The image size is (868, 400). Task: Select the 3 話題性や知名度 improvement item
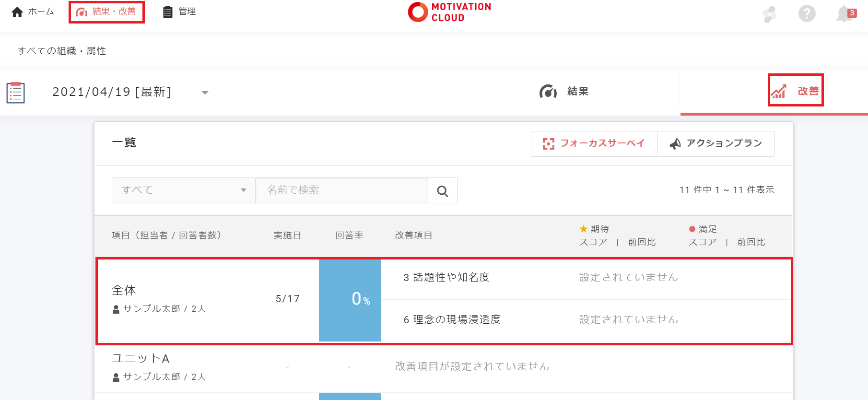(446, 278)
